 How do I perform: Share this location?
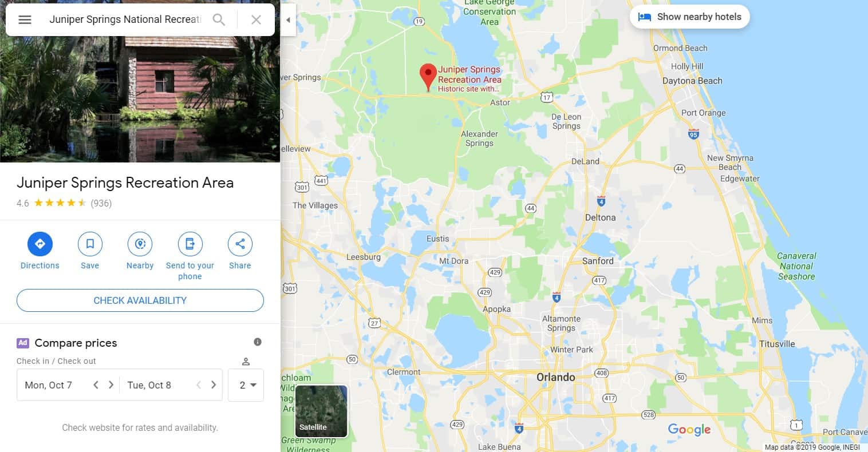coord(240,244)
